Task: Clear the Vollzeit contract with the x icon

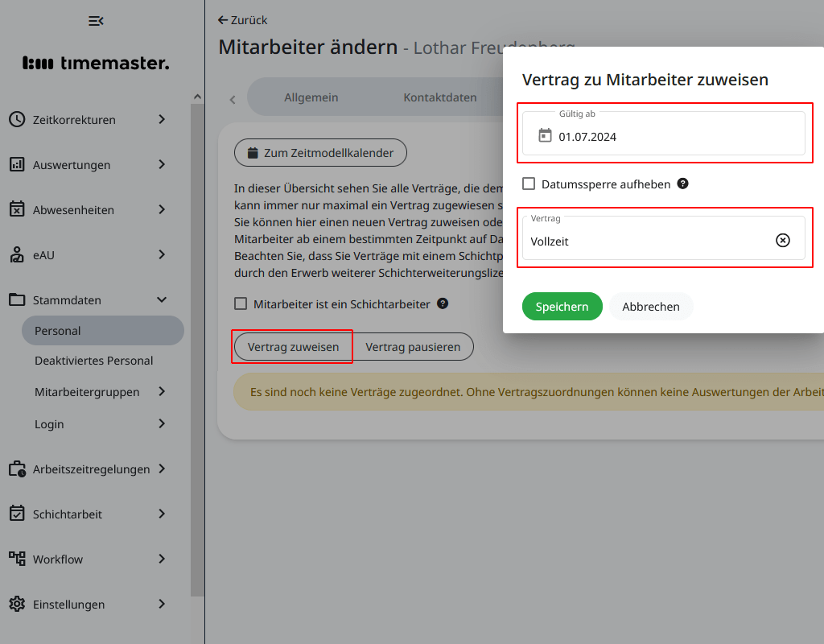Action: click(x=782, y=239)
